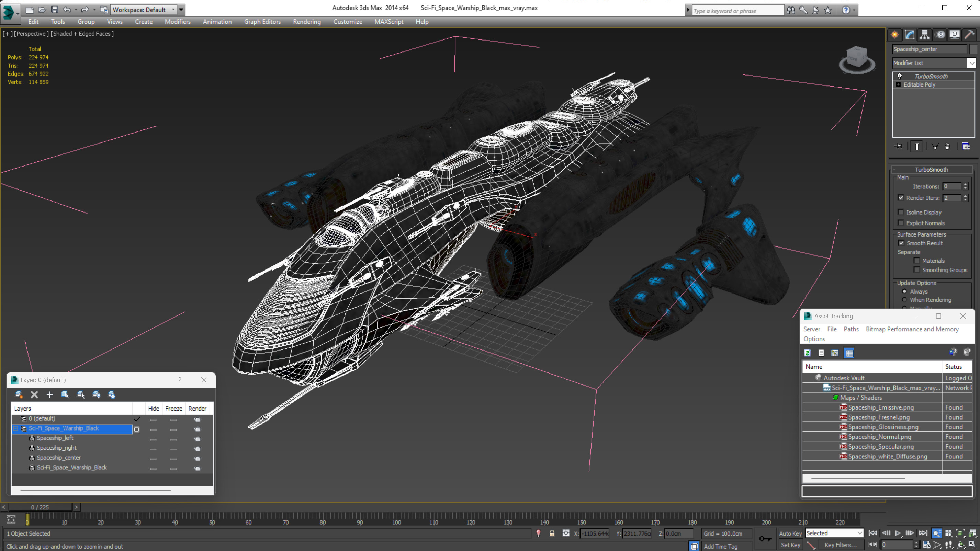Click the Auto Key button
980x551 pixels.
(790, 533)
